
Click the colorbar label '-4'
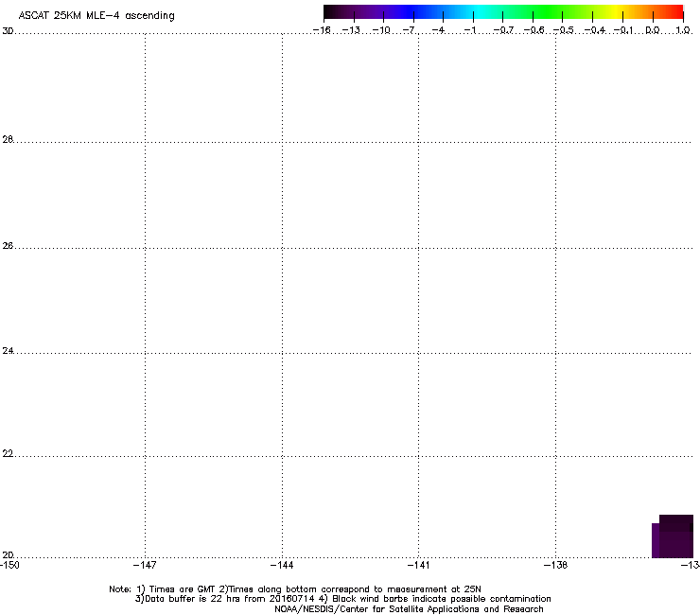click(x=438, y=30)
